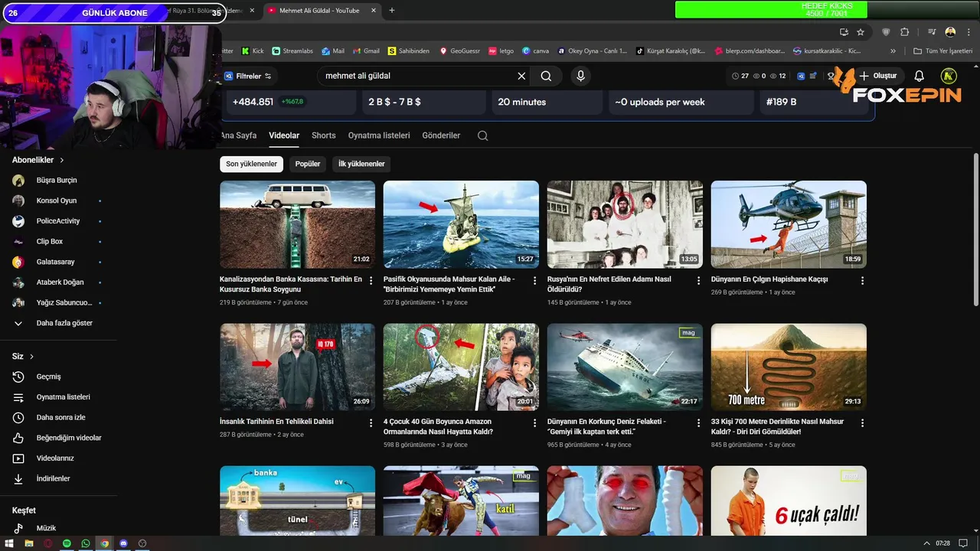The image size is (980, 551).
Task: Open more options for Kanalizasyondan Banka Kasasına video
Action: (x=371, y=281)
